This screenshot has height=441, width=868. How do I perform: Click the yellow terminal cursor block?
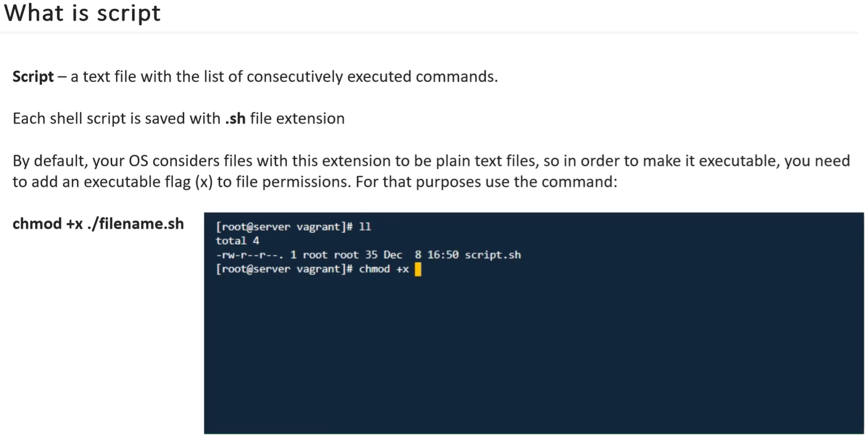tap(418, 269)
